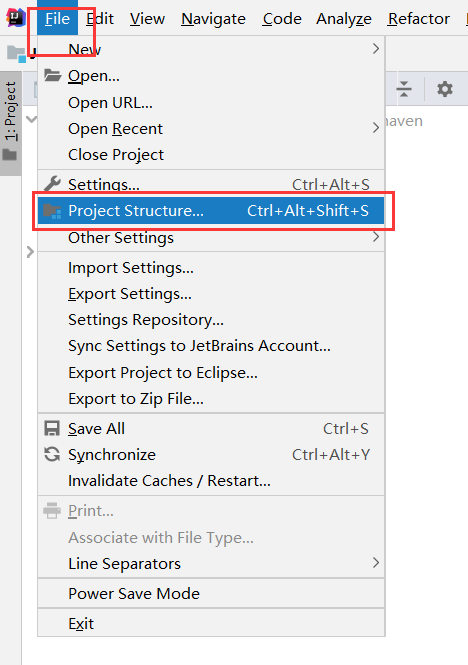468x665 pixels.
Task: Click the wrench icon beside Settings...
Action: [x=52, y=184]
